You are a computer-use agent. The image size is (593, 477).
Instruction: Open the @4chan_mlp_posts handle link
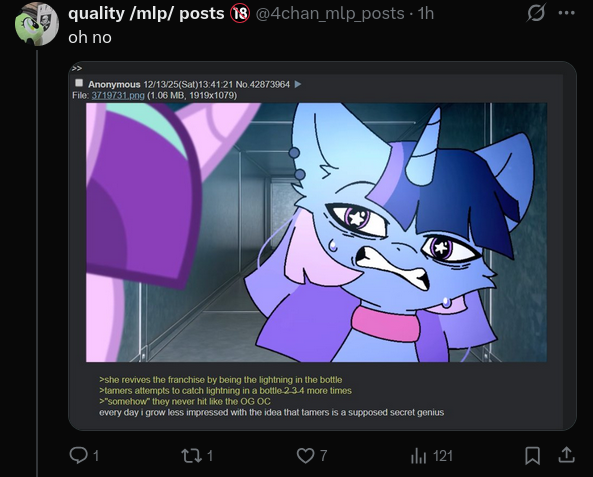330,14
